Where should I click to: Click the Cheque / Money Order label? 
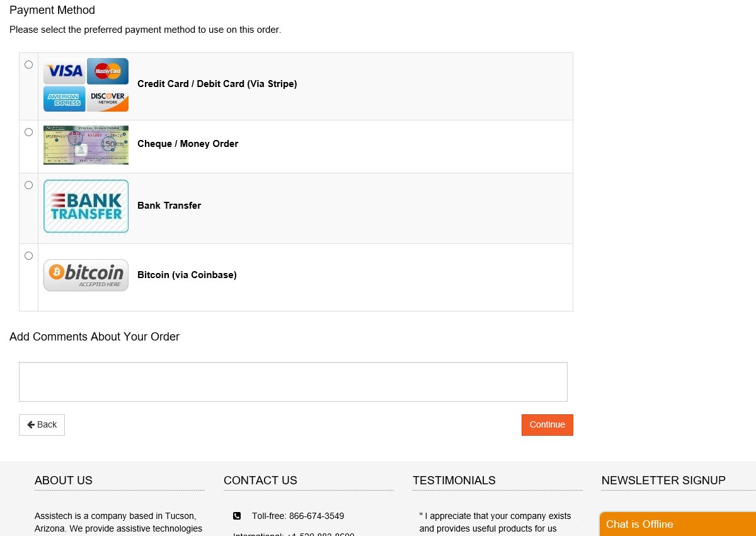tap(188, 144)
